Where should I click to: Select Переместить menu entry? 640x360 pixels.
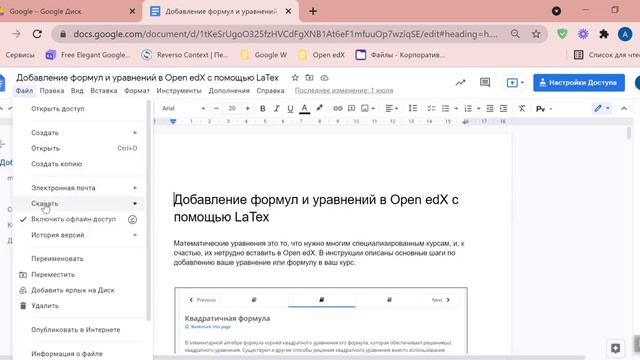80,275
